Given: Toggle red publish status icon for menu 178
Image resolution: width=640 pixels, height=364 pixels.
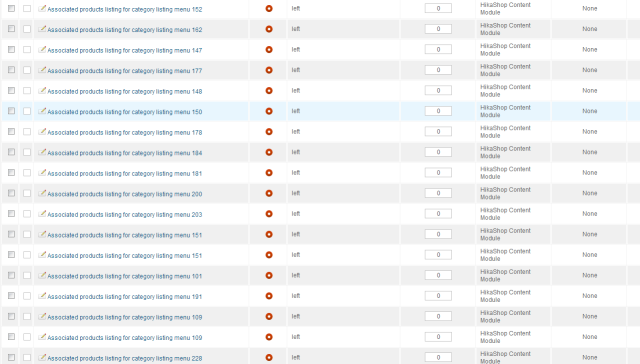Looking at the screenshot, I should 269,132.
